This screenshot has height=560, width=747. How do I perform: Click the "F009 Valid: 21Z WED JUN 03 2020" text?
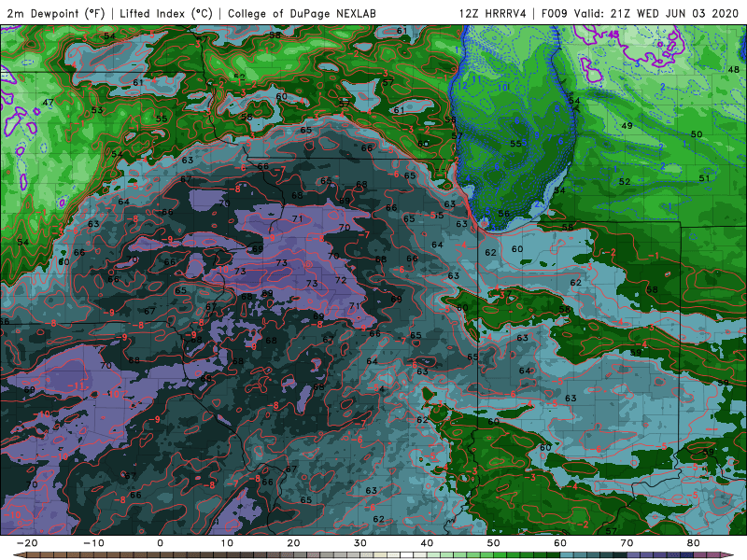tap(640, 13)
